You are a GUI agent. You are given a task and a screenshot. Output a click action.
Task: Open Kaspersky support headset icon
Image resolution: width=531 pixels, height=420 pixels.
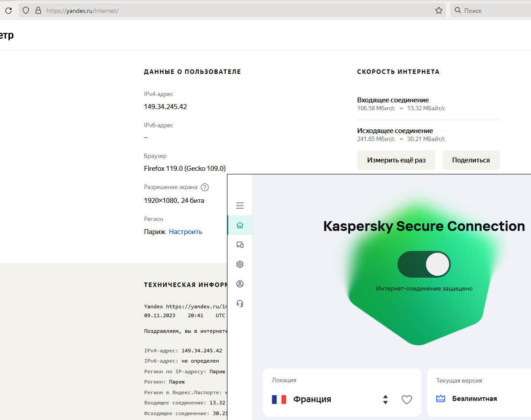(x=240, y=303)
